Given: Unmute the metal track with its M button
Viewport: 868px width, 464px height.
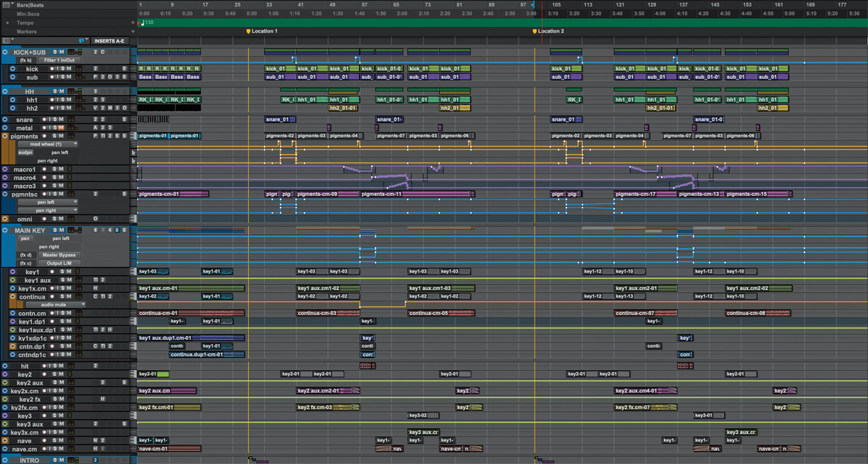Looking at the screenshot, I should (x=61, y=128).
